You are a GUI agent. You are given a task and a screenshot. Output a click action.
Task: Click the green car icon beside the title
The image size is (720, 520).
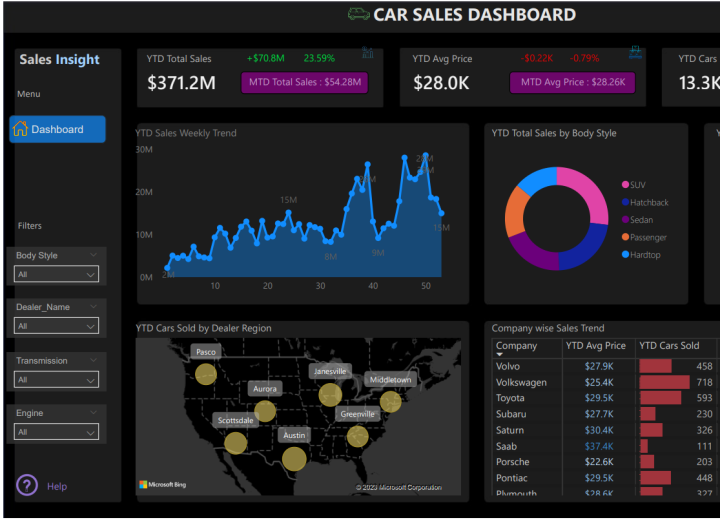pos(358,14)
